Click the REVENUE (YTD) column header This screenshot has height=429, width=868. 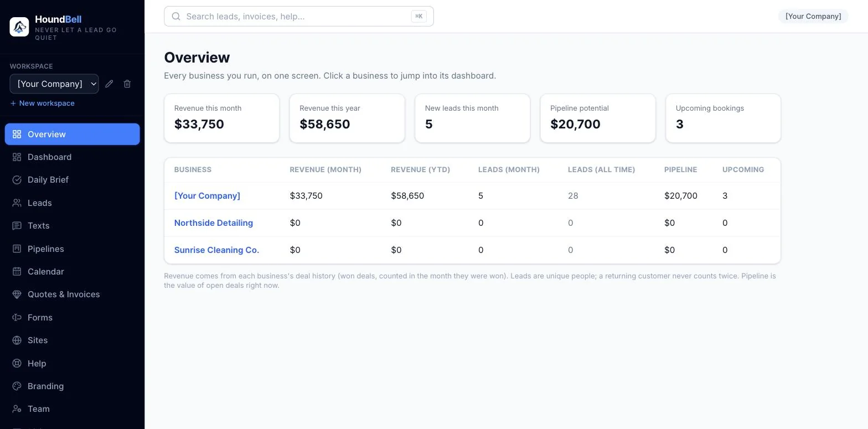point(421,169)
